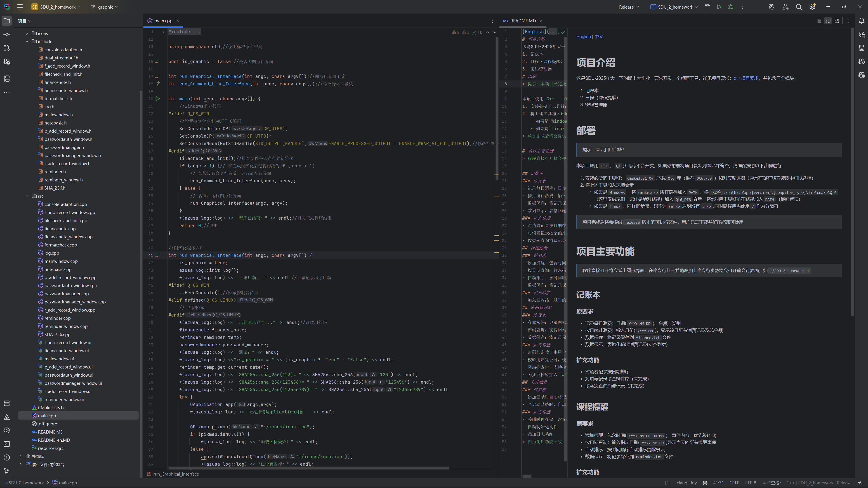Open Notifications bell panel
The width and height of the screenshot is (868, 488).
coord(861,21)
